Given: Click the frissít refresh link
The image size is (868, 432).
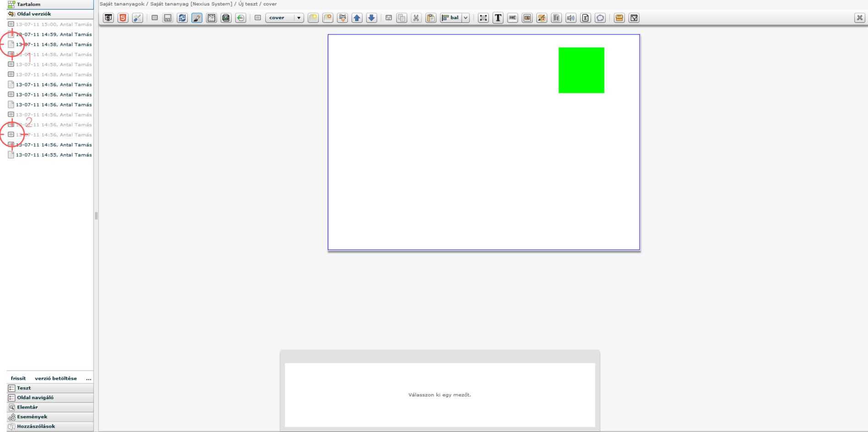Looking at the screenshot, I should coord(18,378).
